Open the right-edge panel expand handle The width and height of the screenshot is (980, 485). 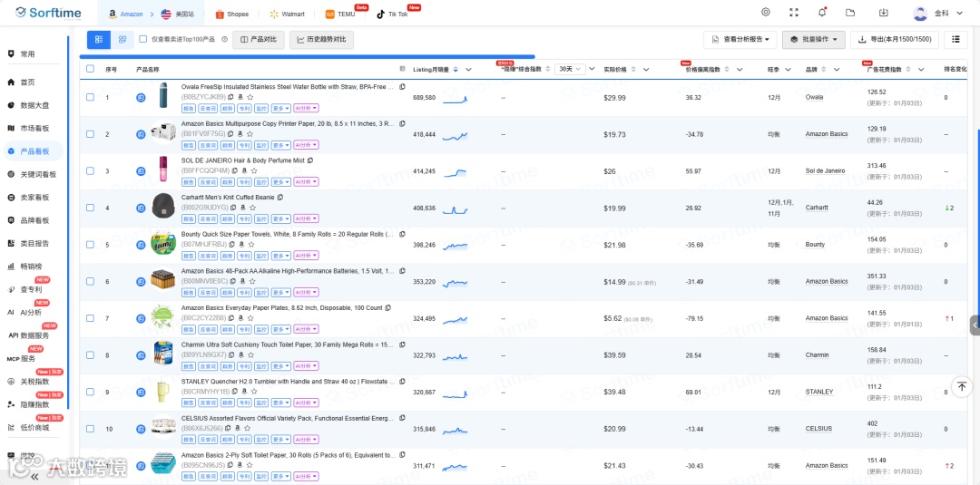click(x=975, y=325)
